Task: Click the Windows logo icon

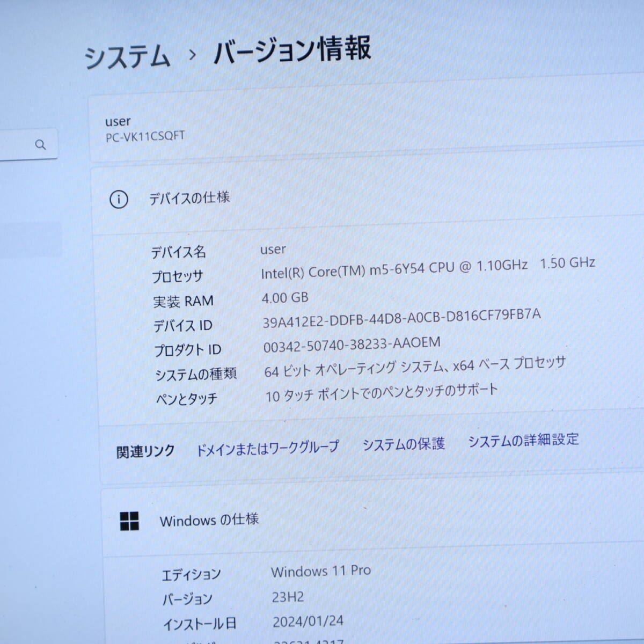Action: coord(129,521)
